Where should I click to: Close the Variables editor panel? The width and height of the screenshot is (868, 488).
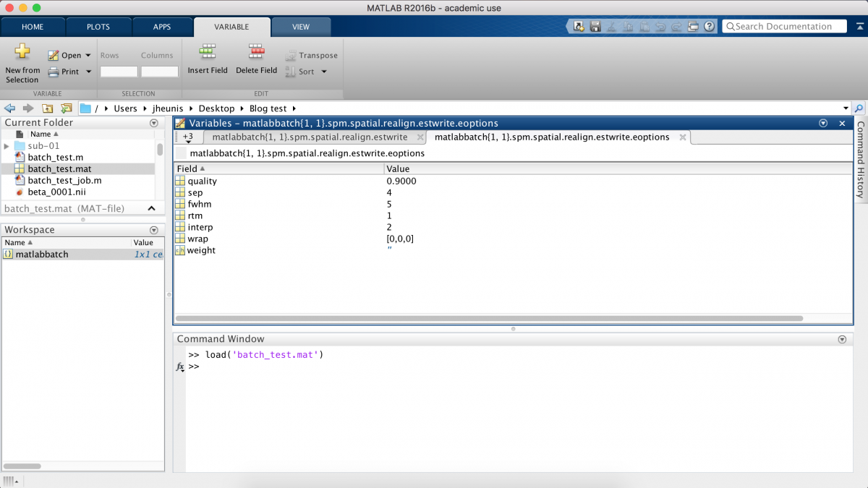coord(842,124)
